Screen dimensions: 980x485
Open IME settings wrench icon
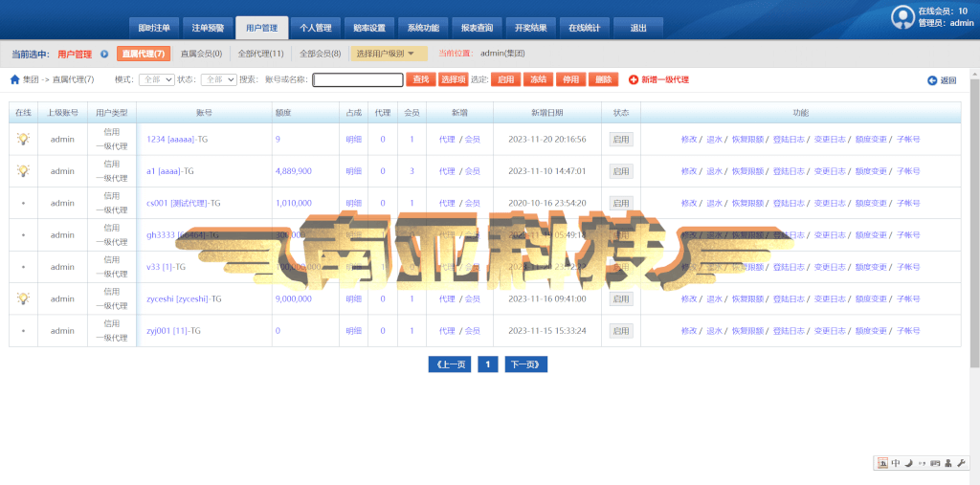click(961, 463)
